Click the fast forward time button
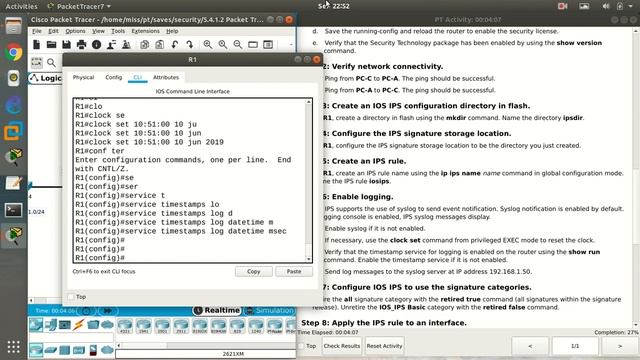 pos(108,311)
